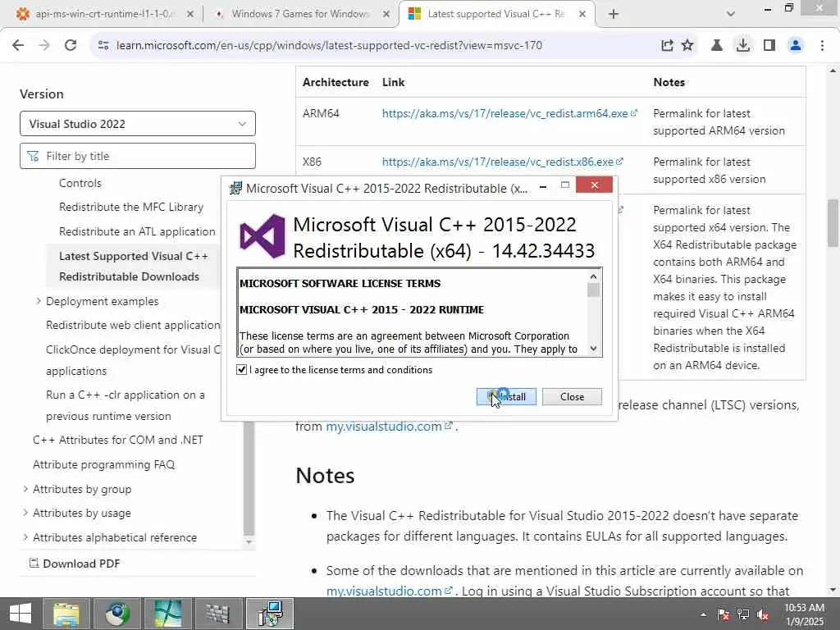Click the share page icon
Viewport: 840px width, 630px height.
coord(667,46)
